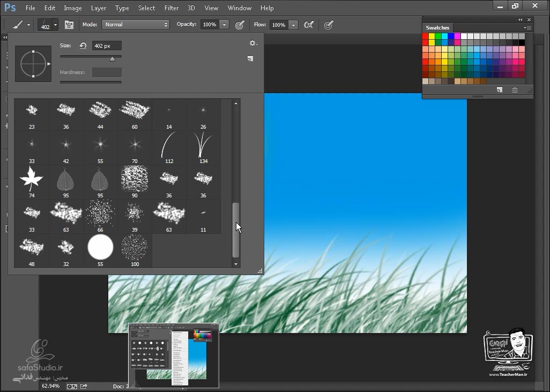This screenshot has height=392, width=550.
Task: Click the brush angle roundness preview
Action: click(x=33, y=64)
